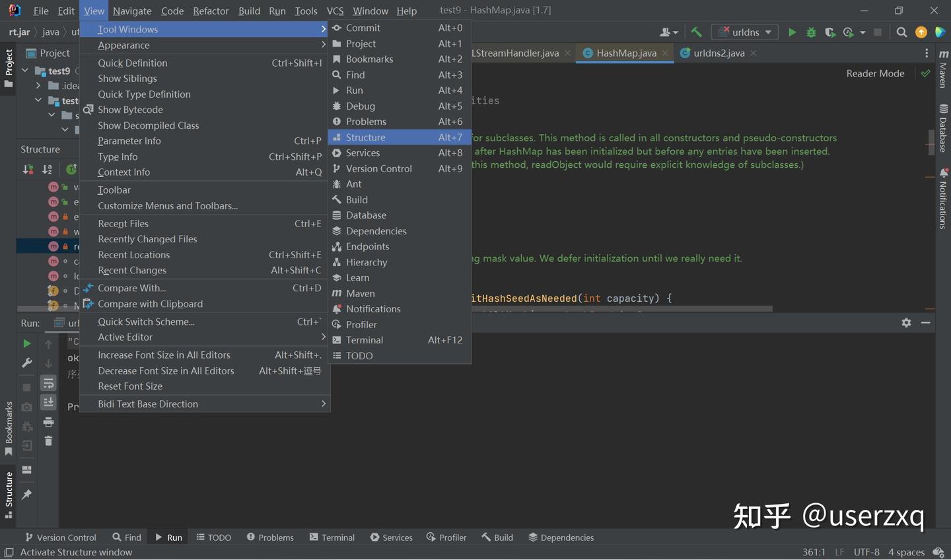Click the green Run button in the toolbar
Viewport: 951px width, 560px height.
792,32
